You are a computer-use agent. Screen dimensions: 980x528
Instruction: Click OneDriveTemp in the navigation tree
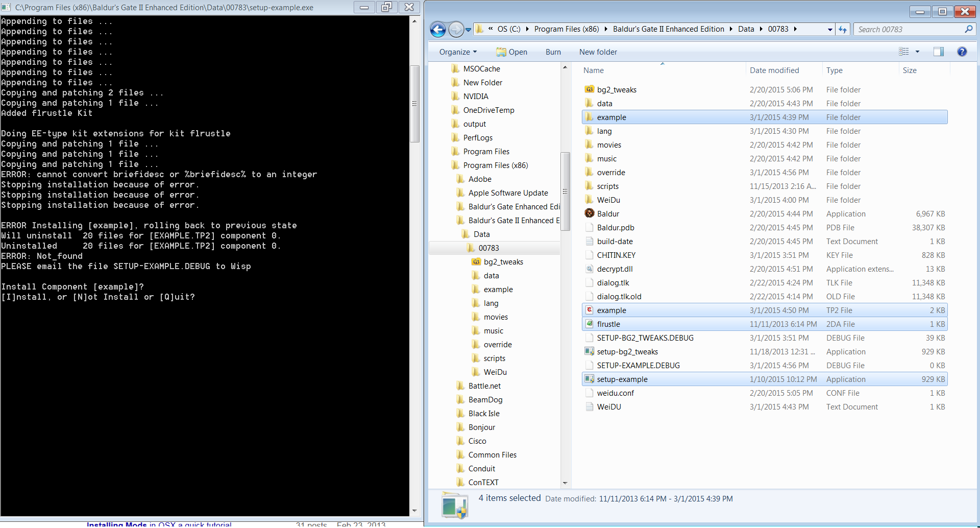click(488, 110)
